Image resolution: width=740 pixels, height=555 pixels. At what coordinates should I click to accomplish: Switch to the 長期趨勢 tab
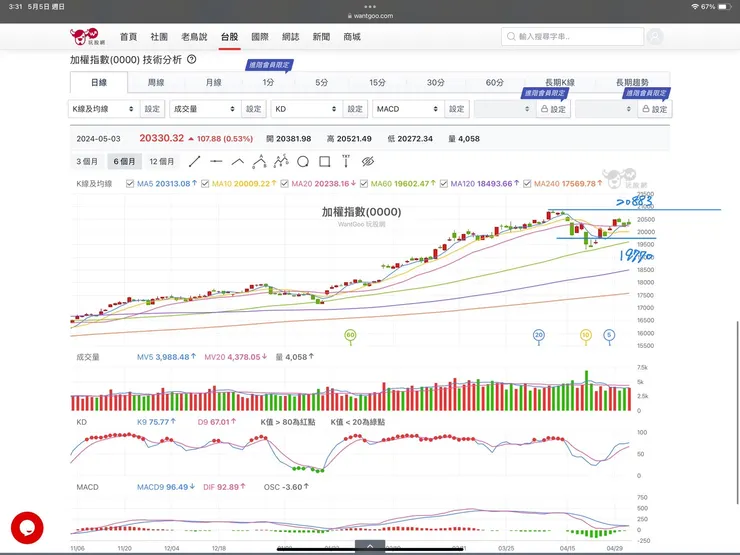(x=632, y=83)
